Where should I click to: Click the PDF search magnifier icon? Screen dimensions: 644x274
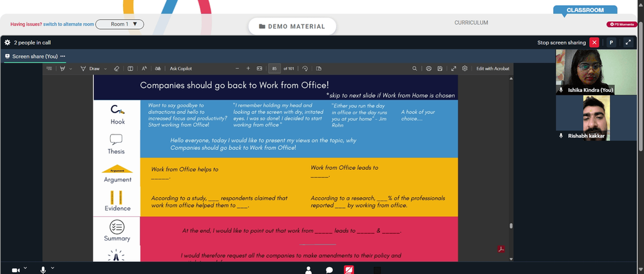click(x=415, y=68)
